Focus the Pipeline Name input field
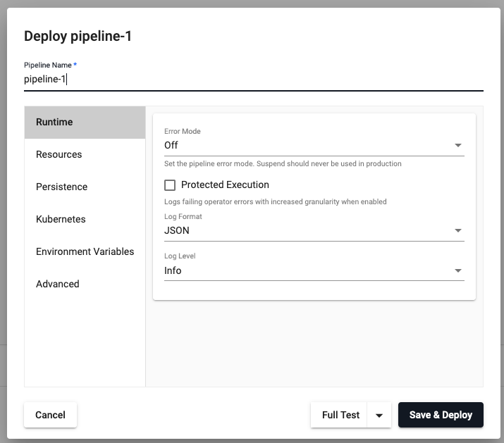504x443 pixels. [x=254, y=80]
